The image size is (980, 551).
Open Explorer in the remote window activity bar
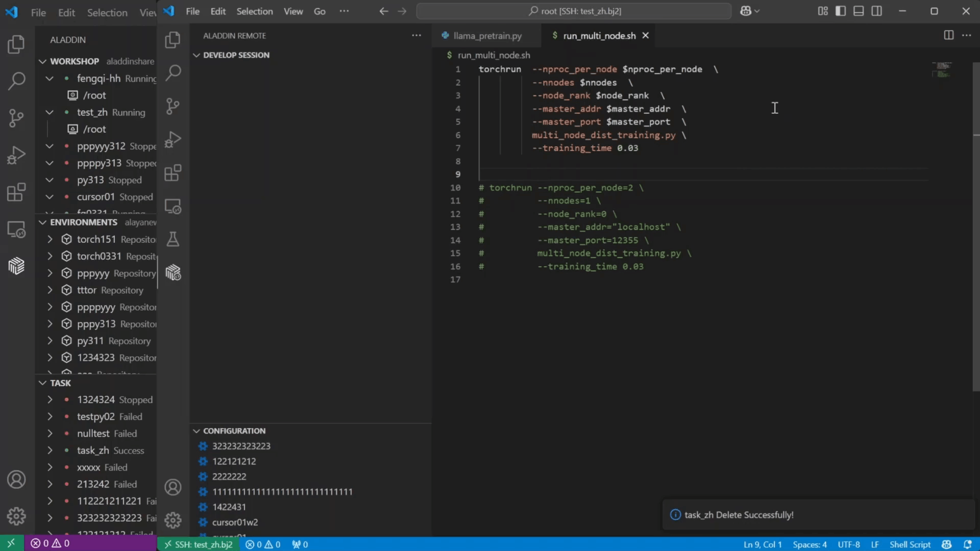pos(173,40)
